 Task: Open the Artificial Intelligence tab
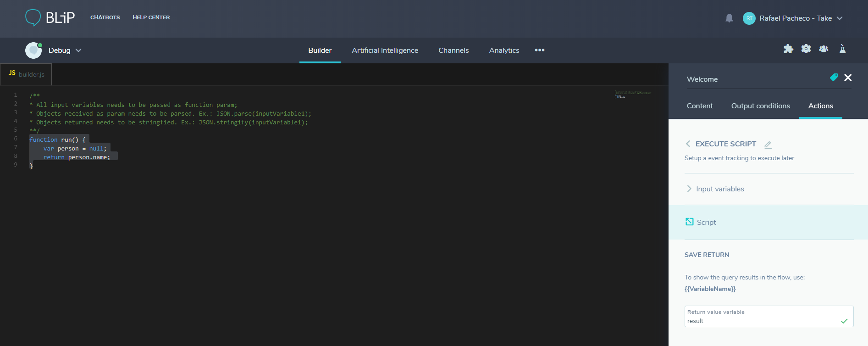(x=385, y=50)
